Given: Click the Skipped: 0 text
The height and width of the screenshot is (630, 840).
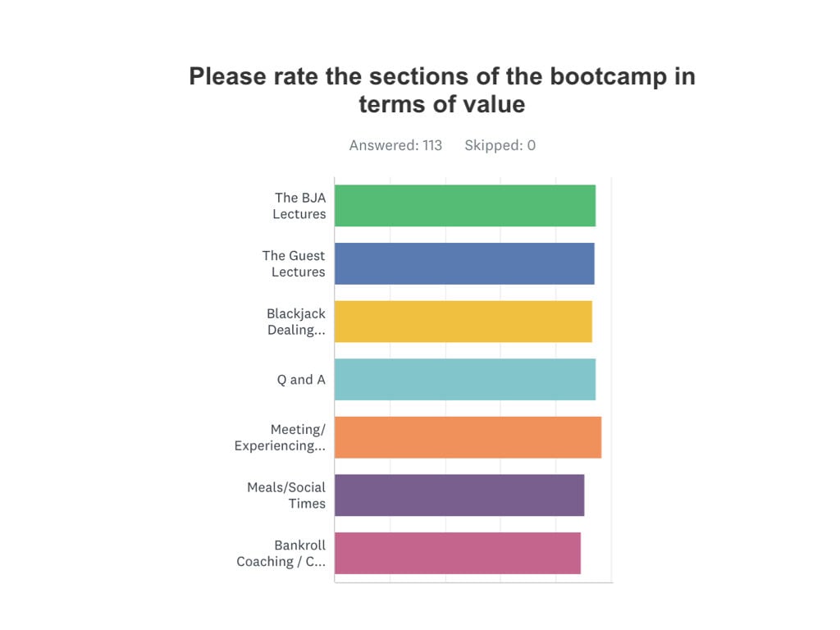Looking at the screenshot, I should coord(500,145).
